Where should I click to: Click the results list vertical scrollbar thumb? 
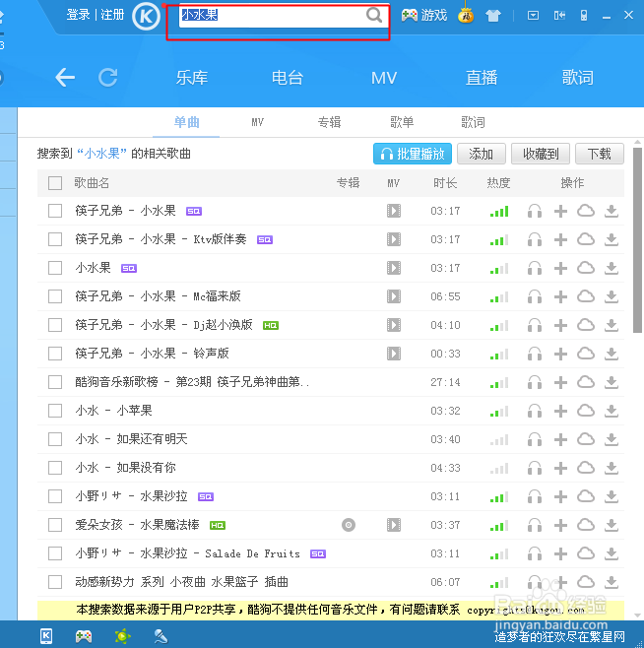click(637, 240)
